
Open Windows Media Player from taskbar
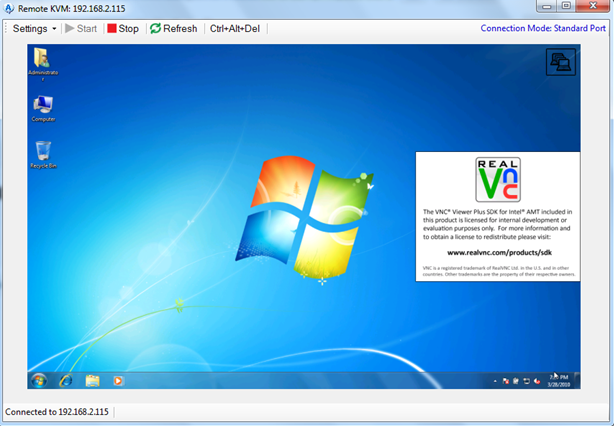point(118,381)
